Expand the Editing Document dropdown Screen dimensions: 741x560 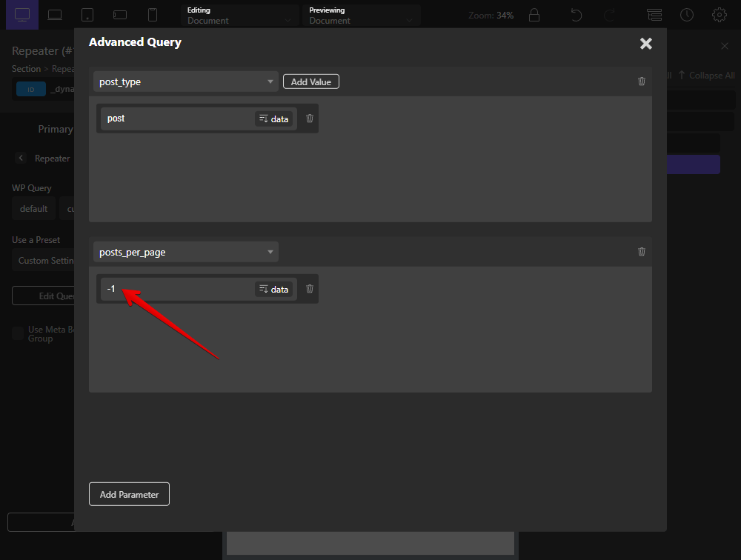tap(239, 16)
